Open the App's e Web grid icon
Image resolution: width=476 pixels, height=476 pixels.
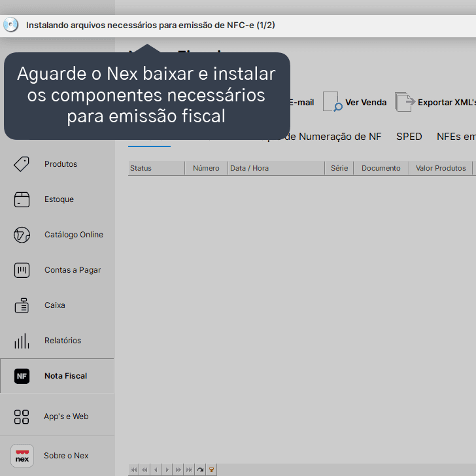point(22,416)
